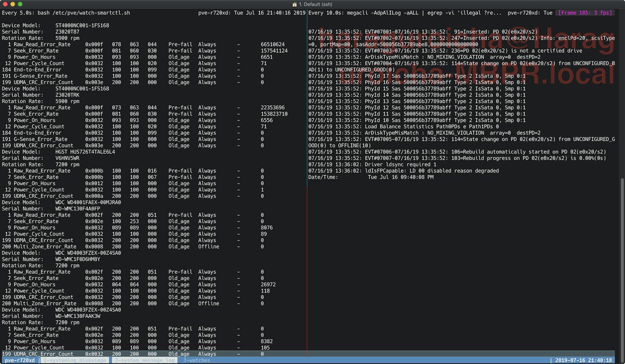Click the pve-r720xd session name in status bar
The height and width of the screenshot is (364, 625).
(x=20, y=361)
